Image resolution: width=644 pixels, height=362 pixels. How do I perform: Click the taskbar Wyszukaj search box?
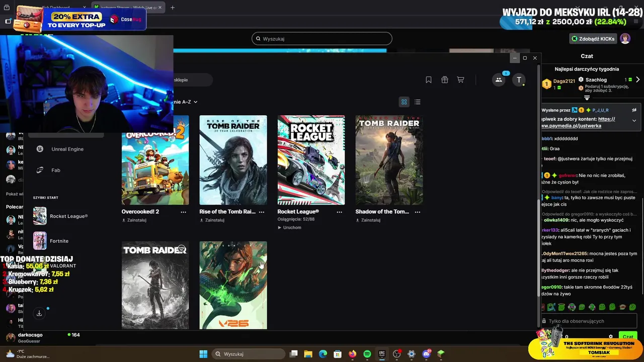[x=248, y=354]
